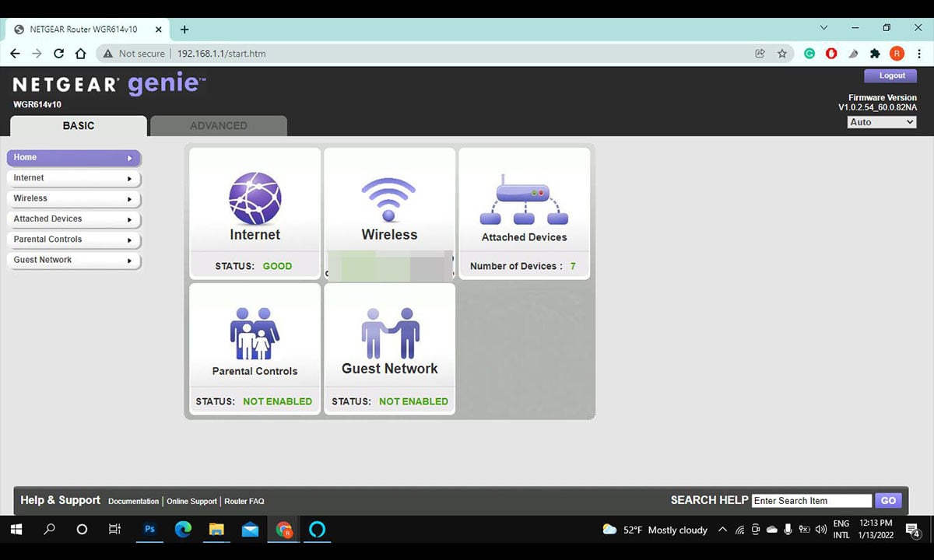The image size is (934, 560).
Task: Click the NETGEAR Router WGR614v10 browser tab
Action: pos(88,30)
